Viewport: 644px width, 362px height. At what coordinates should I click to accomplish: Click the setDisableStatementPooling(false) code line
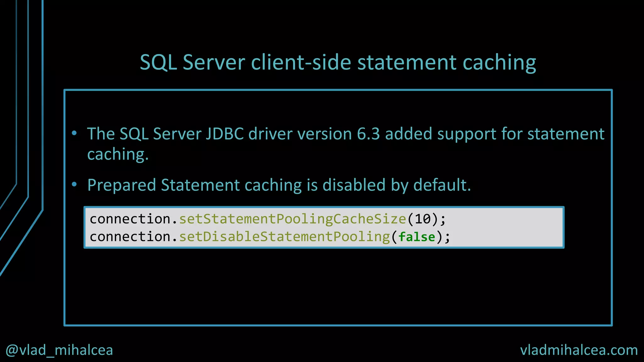pos(270,237)
